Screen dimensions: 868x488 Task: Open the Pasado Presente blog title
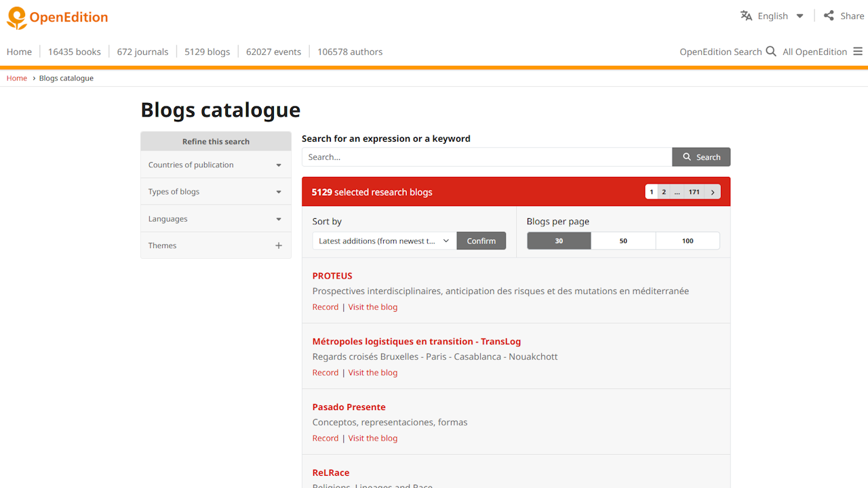click(349, 407)
